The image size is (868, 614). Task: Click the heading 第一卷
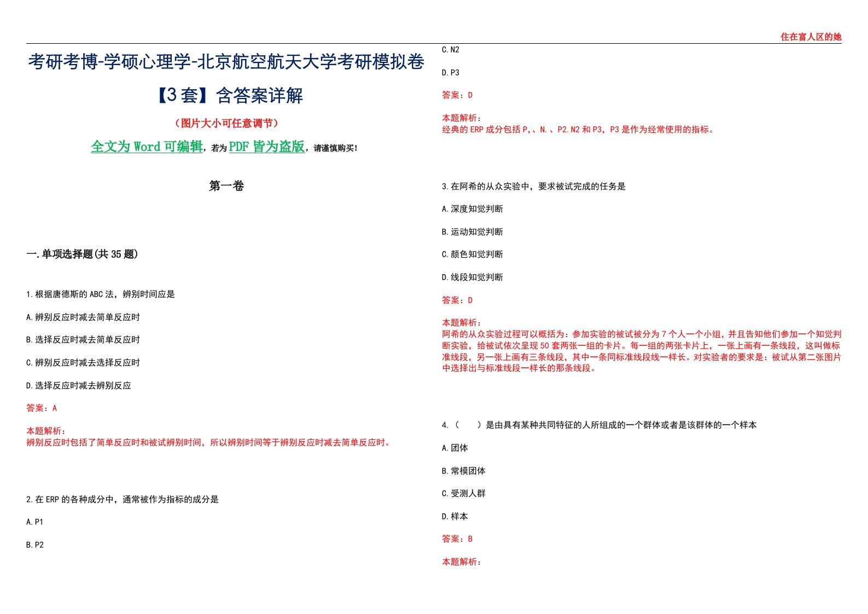(226, 186)
